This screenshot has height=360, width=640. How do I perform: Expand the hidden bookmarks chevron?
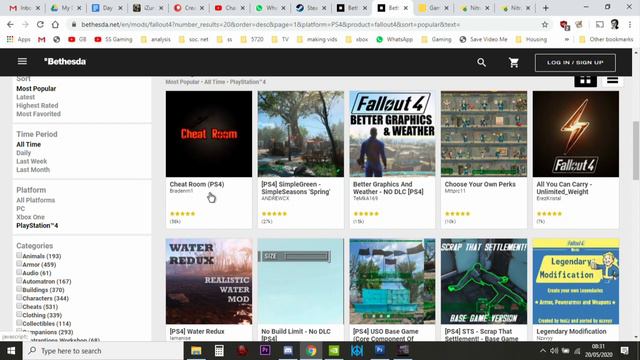coord(567,39)
